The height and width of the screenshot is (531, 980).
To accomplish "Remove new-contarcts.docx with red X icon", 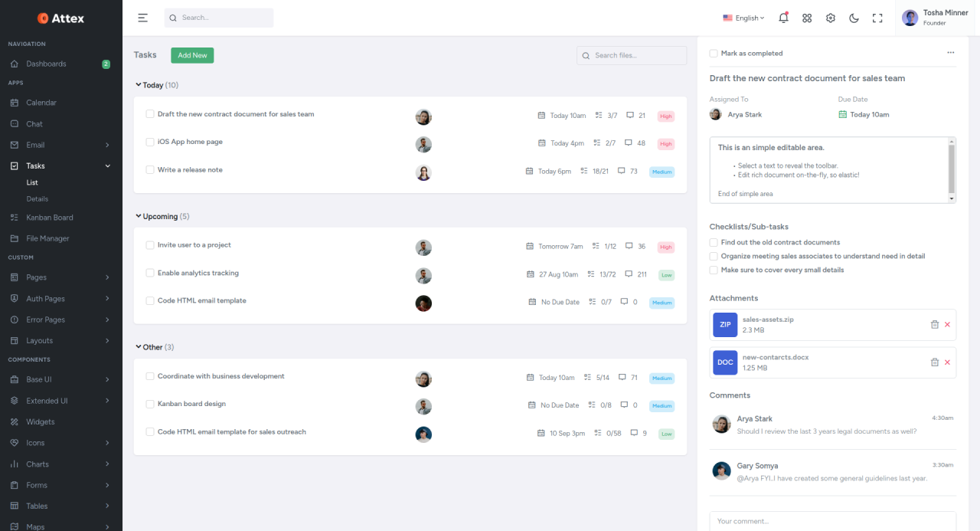I will pyautogui.click(x=947, y=362).
